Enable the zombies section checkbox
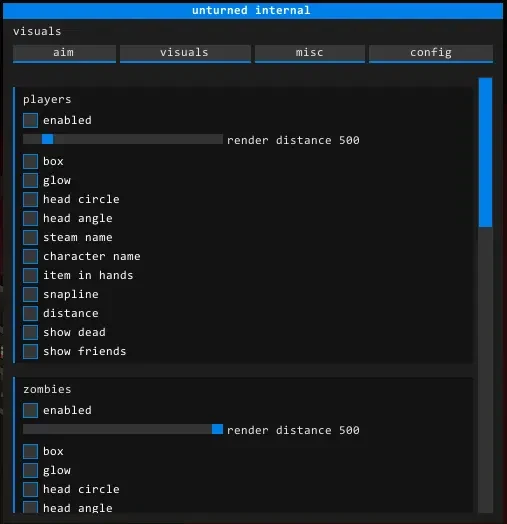Viewport: 507px width, 524px height. coord(30,410)
